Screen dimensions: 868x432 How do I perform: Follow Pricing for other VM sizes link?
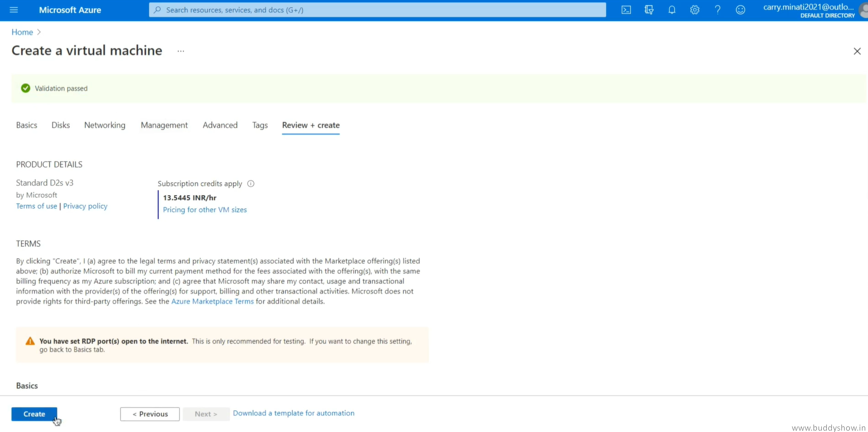tap(205, 210)
